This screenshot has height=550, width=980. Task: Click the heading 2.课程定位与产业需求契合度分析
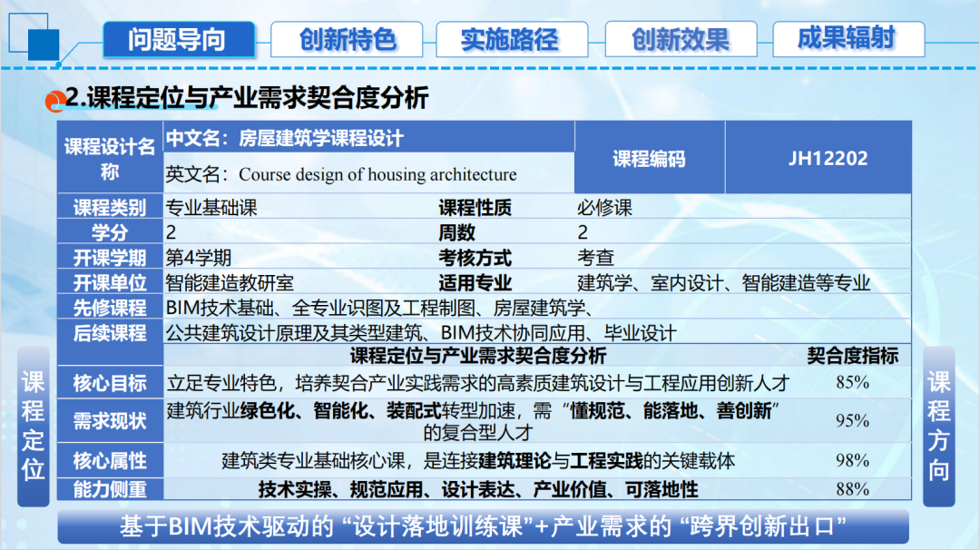247,98
